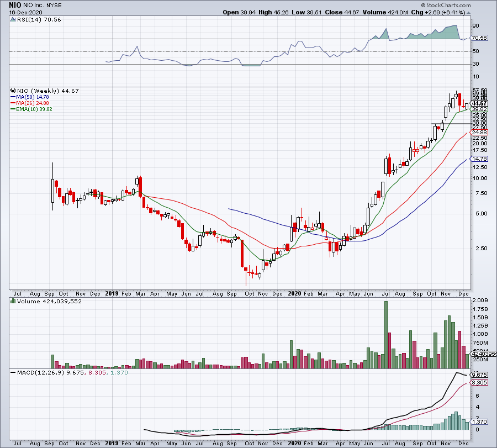The height and width of the screenshot is (448, 497).
Task: Click the 'Low 39.51' value
Action: pos(306,12)
